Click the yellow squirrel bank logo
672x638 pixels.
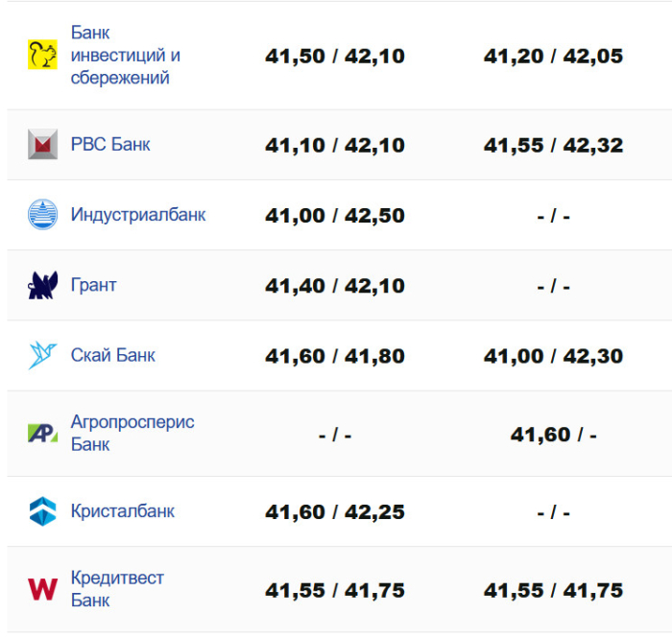pyautogui.click(x=43, y=56)
